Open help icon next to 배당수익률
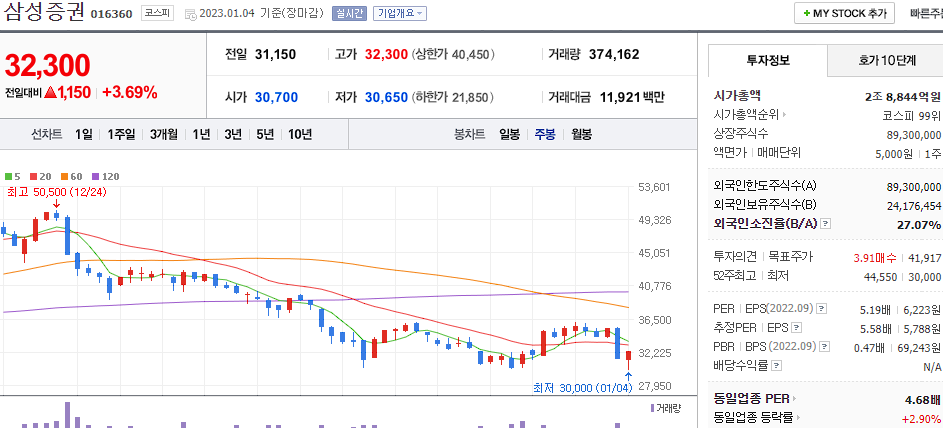Viewport: 943px width, 428px height. click(x=777, y=365)
